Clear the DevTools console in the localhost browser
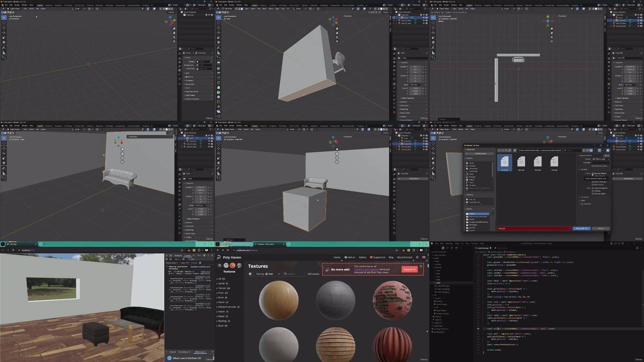 [171, 259]
